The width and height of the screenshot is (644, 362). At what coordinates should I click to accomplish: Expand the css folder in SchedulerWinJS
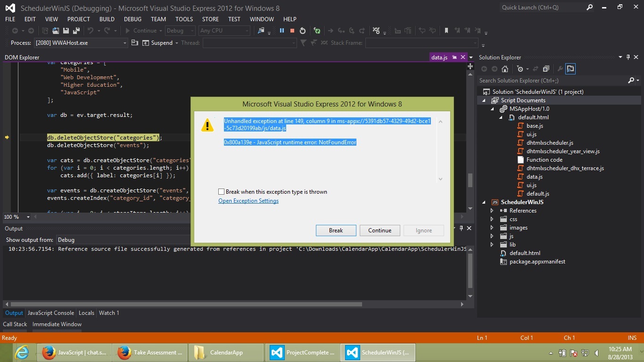[x=492, y=219]
